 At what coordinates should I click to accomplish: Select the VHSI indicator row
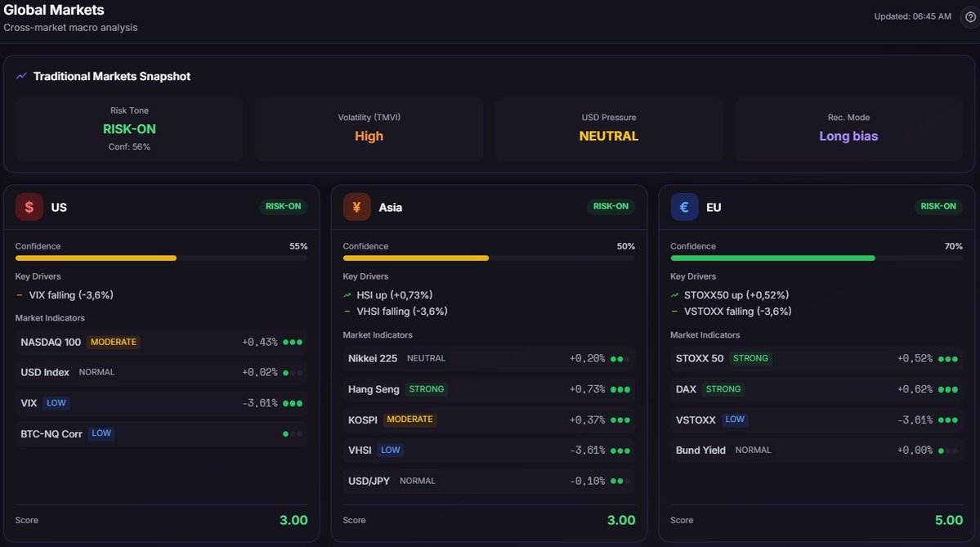489,450
